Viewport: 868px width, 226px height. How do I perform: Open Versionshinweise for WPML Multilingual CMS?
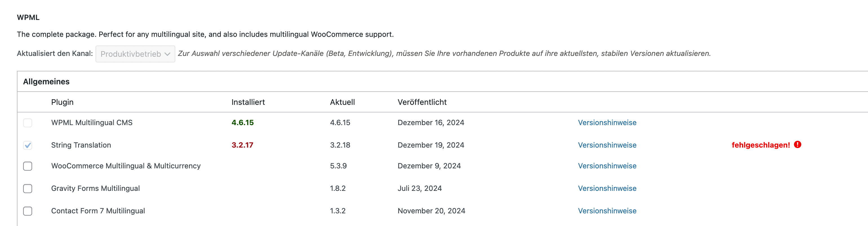(607, 123)
